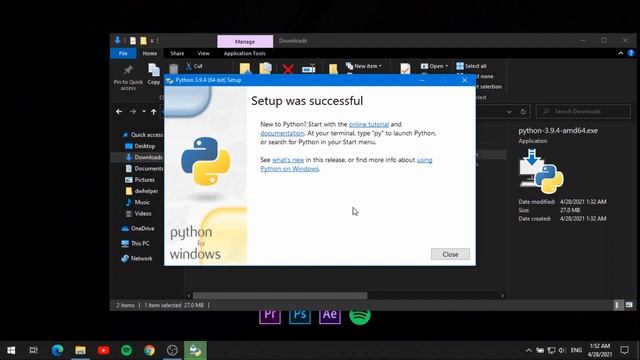Select Network in navigation pane
Screen dimensions: 640x360
(137, 258)
